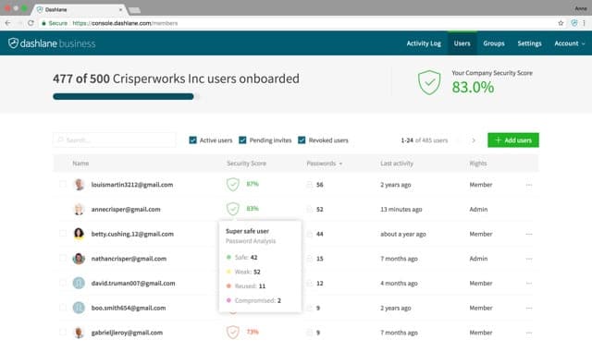Image resolution: width=592 pixels, height=364 pixels.
Task: Sort by the Rights column header
Action: click(478, 164)
